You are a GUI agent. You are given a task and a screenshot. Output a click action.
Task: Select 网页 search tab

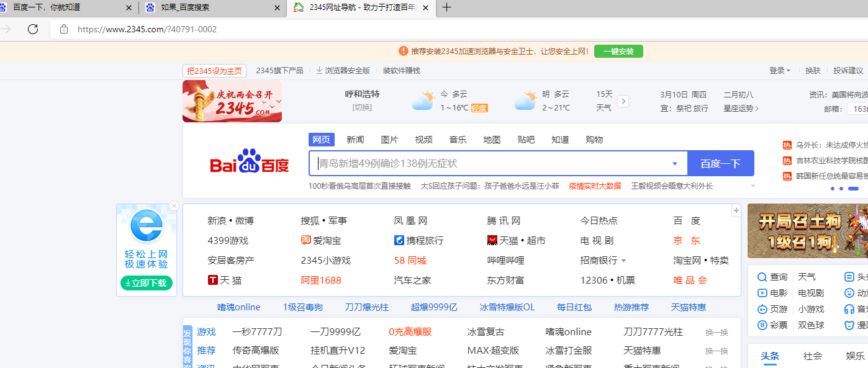[x=322, y=140]
